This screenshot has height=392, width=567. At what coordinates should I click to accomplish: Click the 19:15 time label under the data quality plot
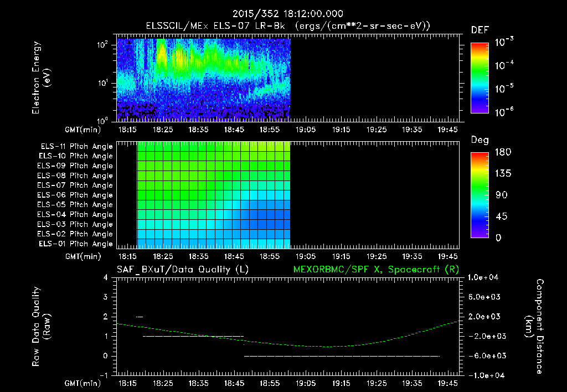coord(341,383)
